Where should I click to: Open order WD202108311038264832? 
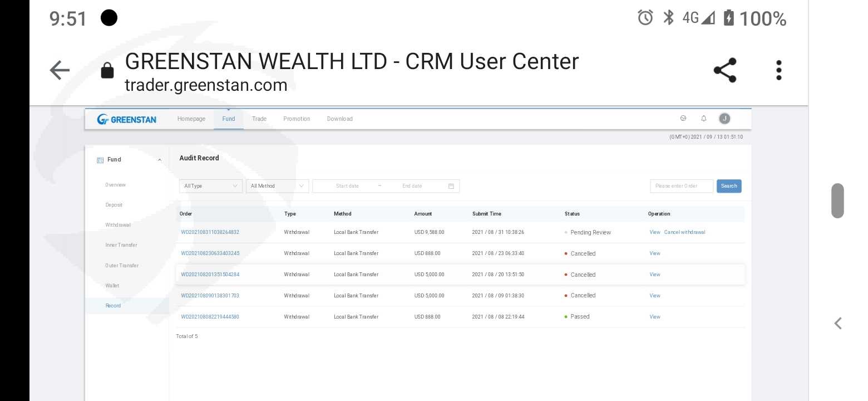click(x=210, y=232)
